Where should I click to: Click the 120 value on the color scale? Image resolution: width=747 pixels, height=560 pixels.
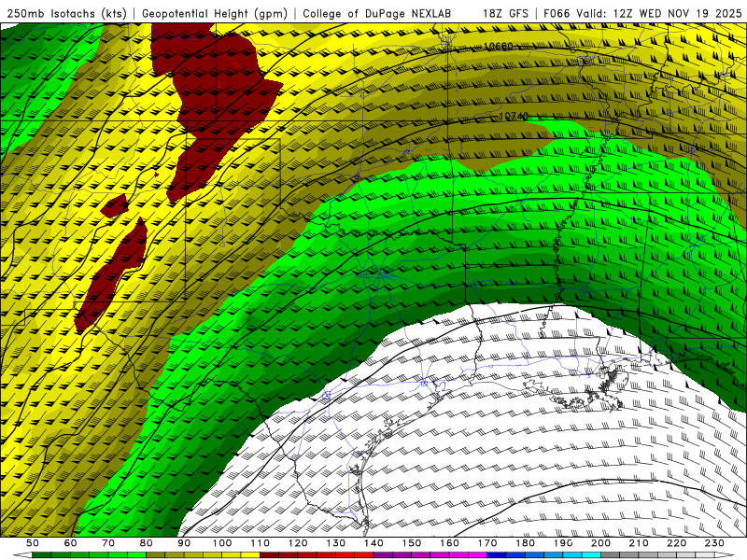[x=298, y=543]
